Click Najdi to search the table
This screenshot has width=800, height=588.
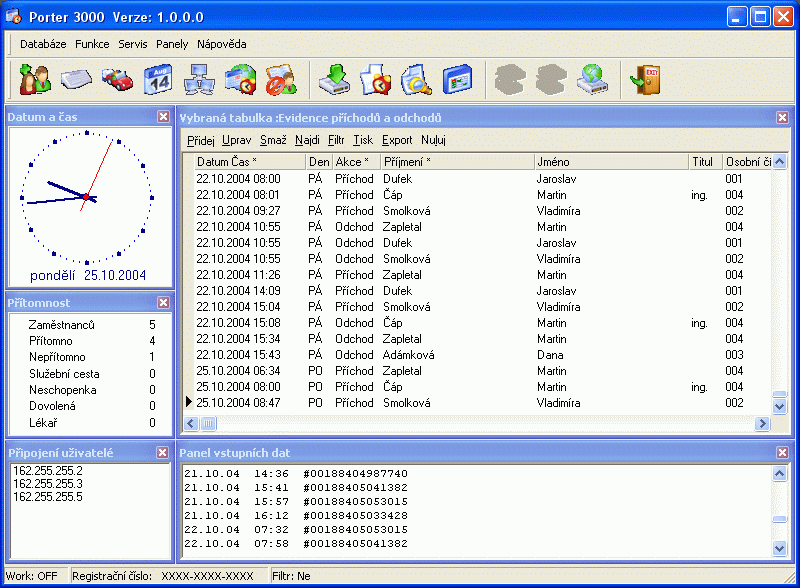click(307, 140)
